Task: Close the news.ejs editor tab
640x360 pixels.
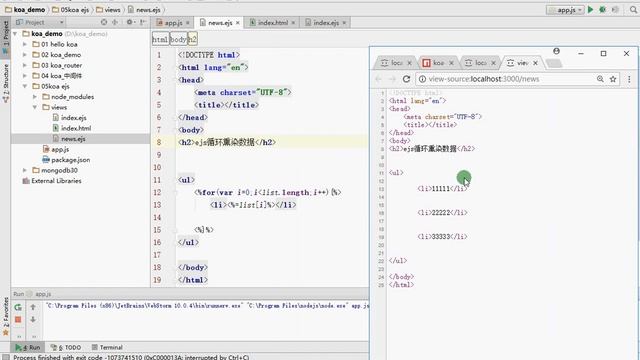Action: pyautogui.click(x=238, y=23)
